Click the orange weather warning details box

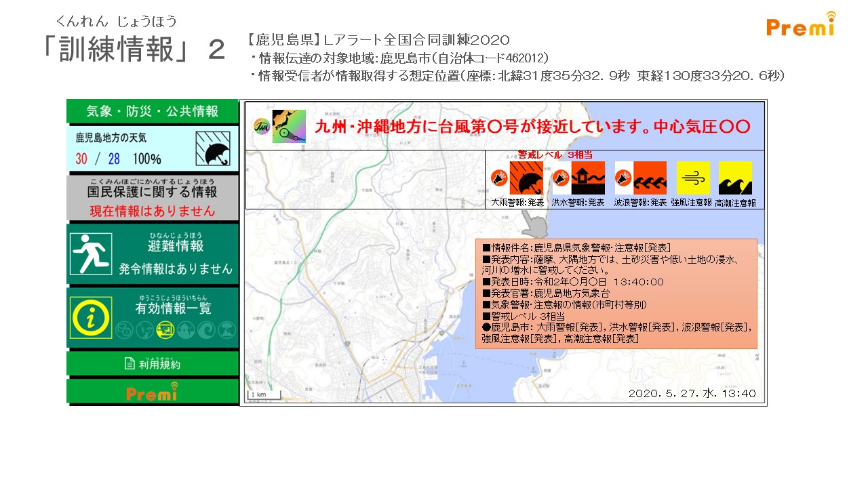coord(616,293)
